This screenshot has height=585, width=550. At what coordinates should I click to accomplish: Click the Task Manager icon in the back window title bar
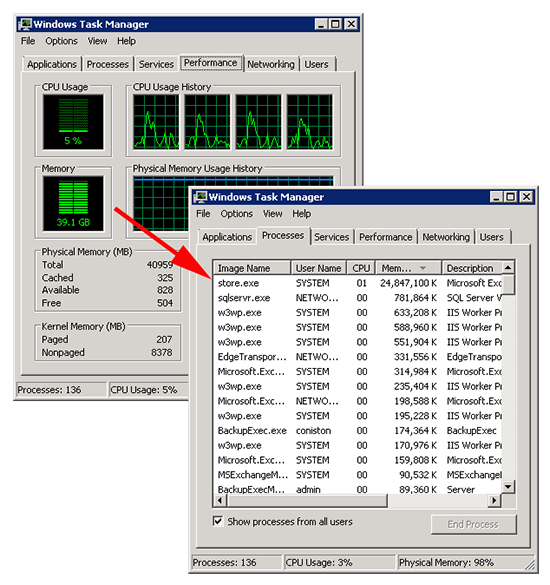click(x=26, y=24)
